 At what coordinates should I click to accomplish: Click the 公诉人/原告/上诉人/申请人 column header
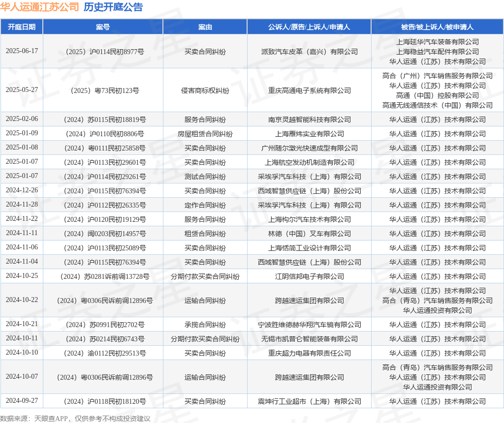309,27
